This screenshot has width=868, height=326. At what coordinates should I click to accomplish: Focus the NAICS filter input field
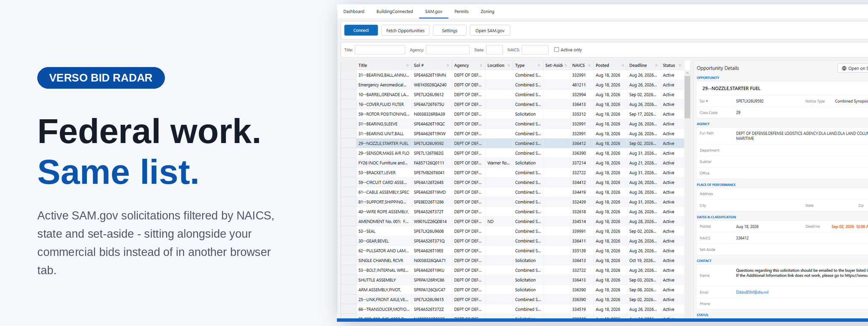535,50
